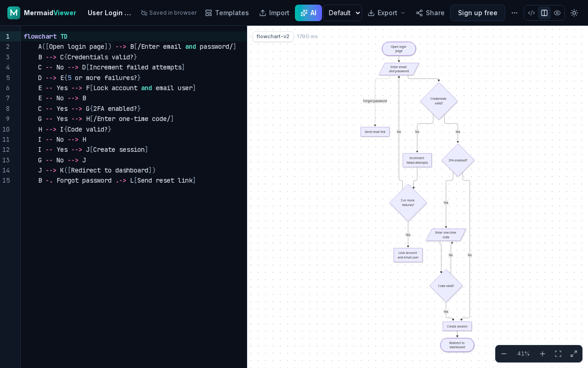Viewport: 588px width, 368px height.
Task: Open the more options ellipsis menu
Action: click(x=514, y=13)
